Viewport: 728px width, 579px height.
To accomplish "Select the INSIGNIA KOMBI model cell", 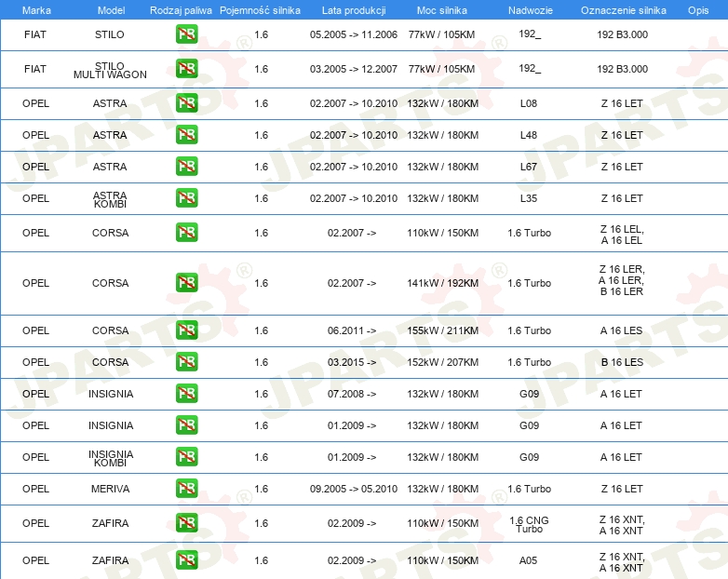I will pos(111,458).
